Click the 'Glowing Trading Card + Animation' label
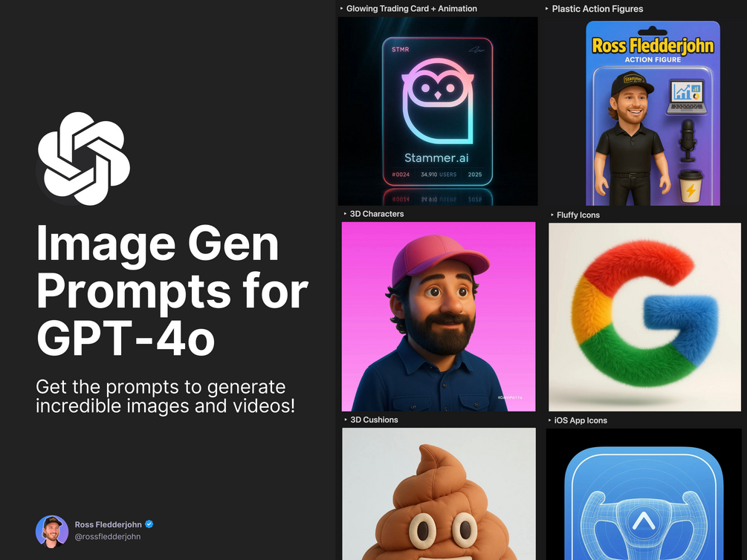The image size is (747, 560). tap(412, 9)
